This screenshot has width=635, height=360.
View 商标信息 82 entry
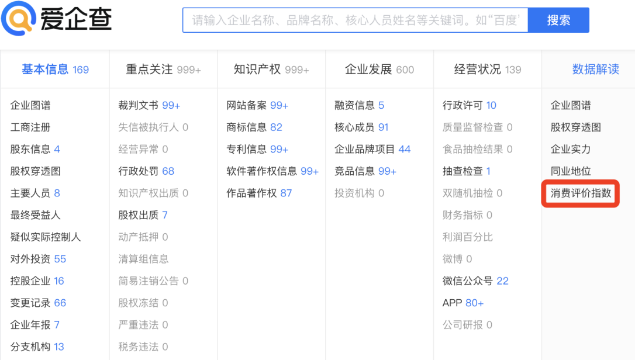(254, 127)
